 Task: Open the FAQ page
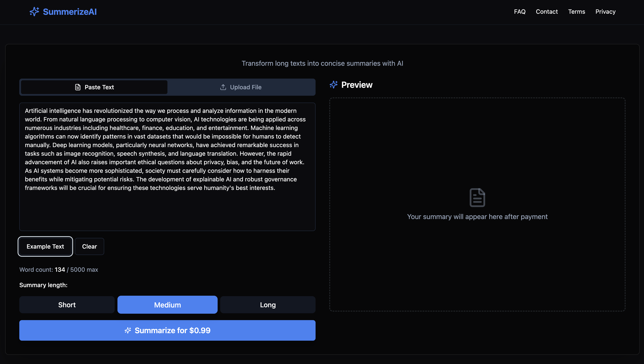point(520,12)
